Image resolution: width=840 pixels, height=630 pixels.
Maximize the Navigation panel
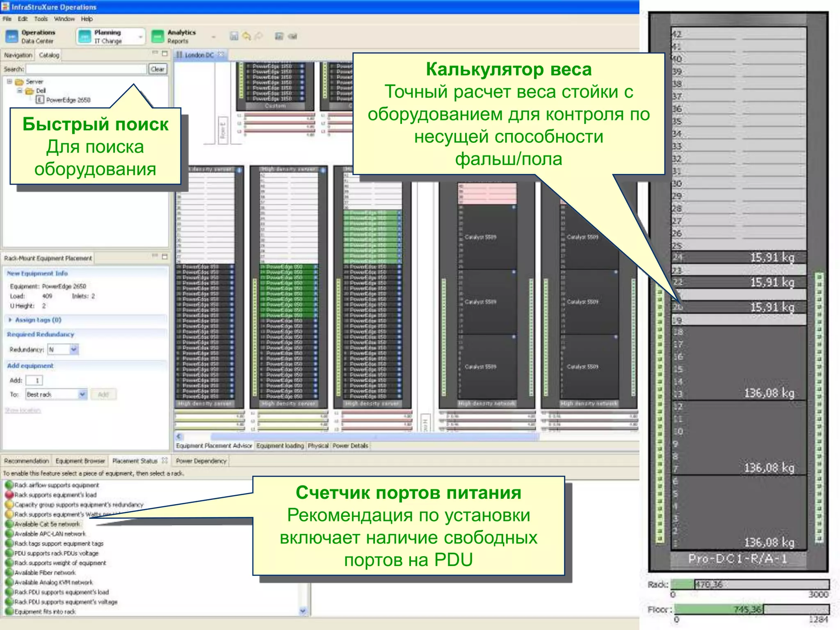(165, 53)
